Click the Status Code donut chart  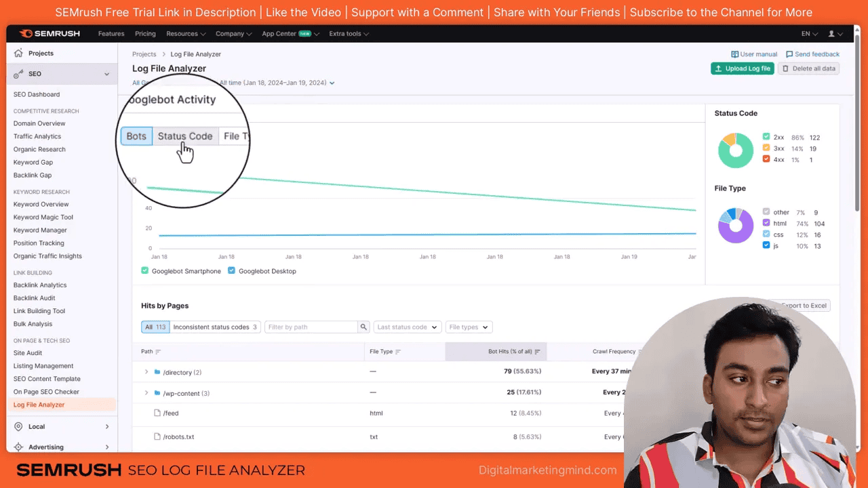click(735, 150)
